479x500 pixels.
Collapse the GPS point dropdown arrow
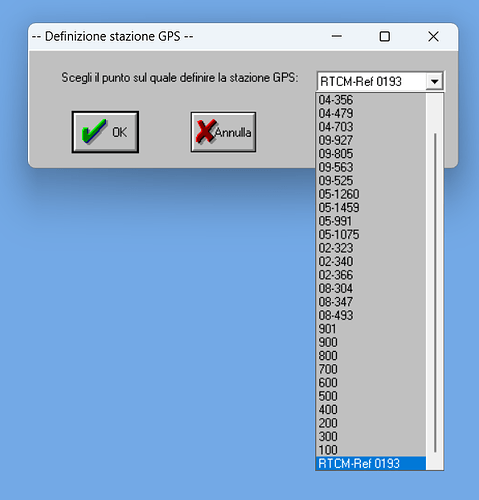(x=434, y=81)
